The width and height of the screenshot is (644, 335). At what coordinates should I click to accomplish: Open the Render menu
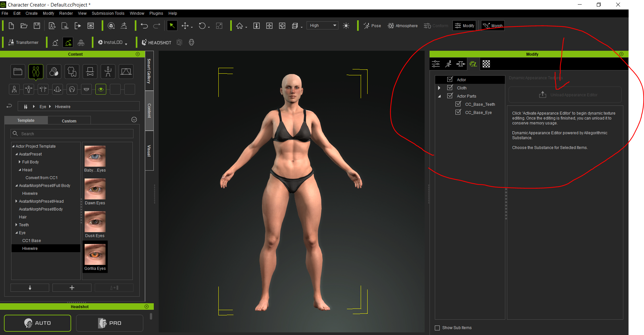tap(66, 13)
